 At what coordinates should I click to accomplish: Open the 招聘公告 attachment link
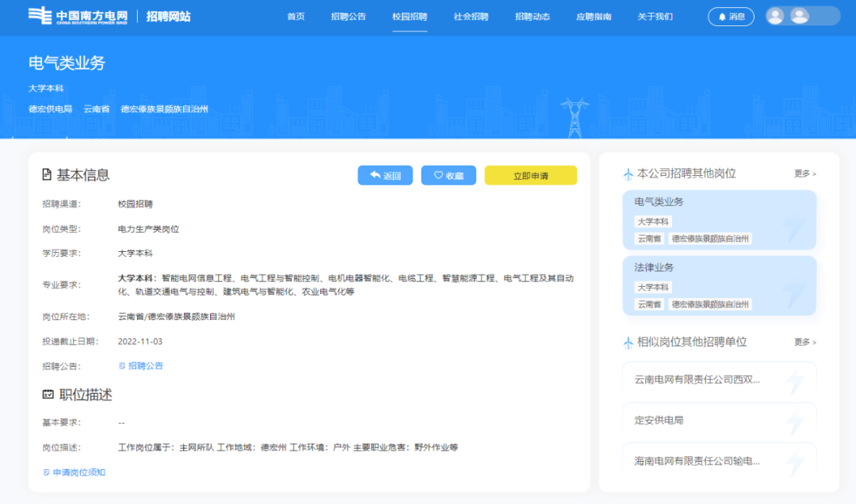pos(145,366)
